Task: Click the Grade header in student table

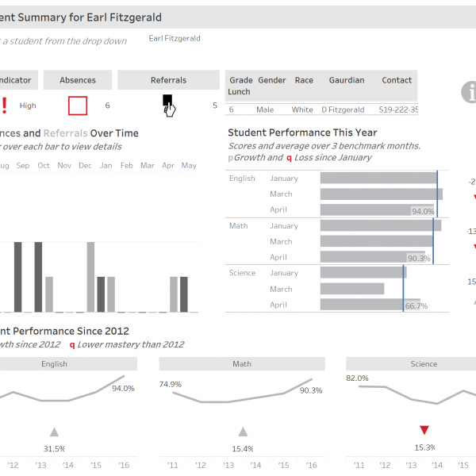Action: click(240, 80)
